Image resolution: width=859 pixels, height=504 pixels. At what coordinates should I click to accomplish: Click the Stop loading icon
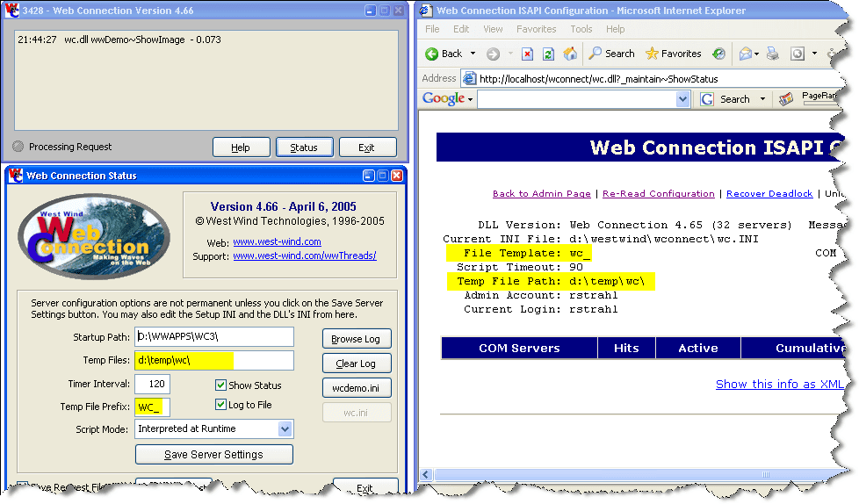click(x=527, y=54)
